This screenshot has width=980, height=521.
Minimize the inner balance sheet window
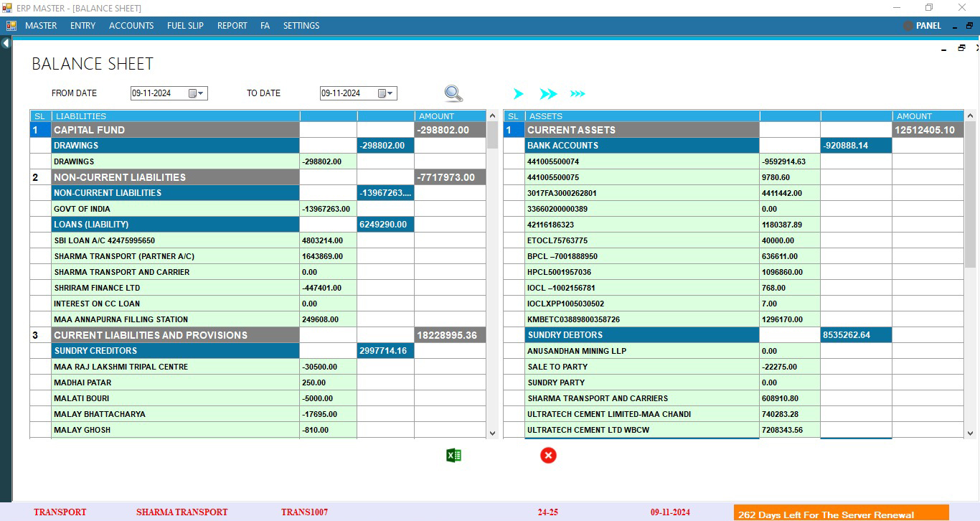943,50
